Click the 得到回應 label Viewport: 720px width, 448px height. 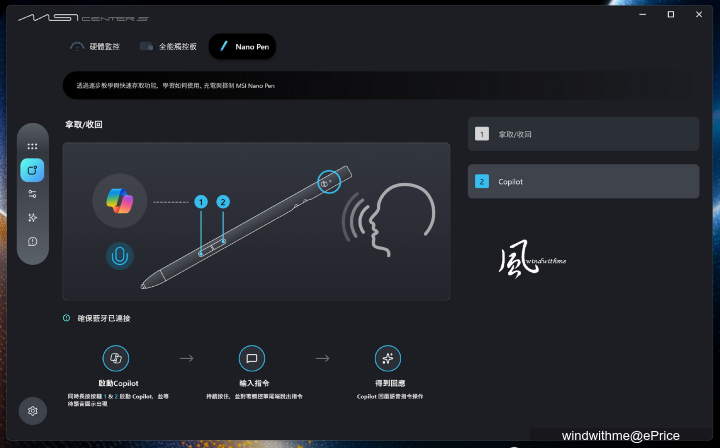[390, 383]
